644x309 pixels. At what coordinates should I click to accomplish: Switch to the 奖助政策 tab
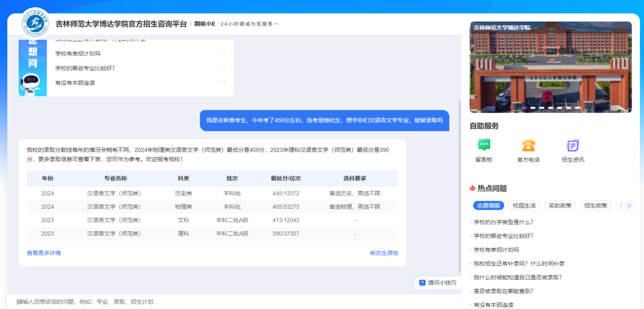click(560, 205)
